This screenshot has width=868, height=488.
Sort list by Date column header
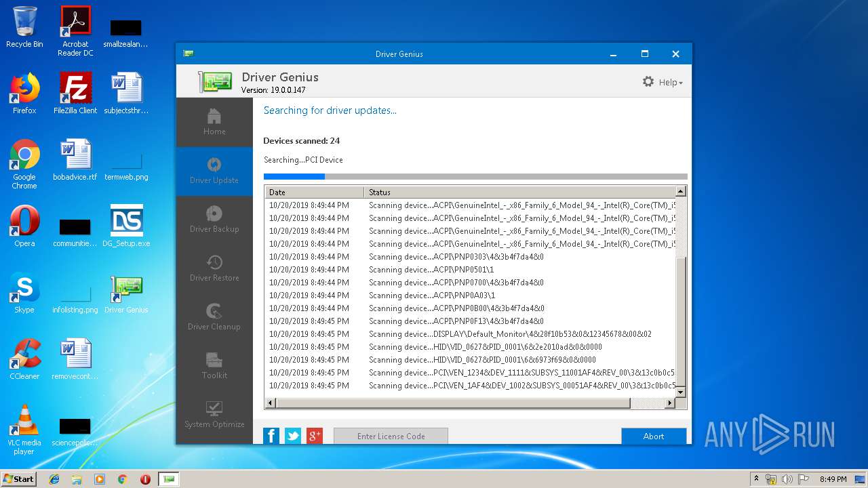pyautogui.click(x=314, y=192)
